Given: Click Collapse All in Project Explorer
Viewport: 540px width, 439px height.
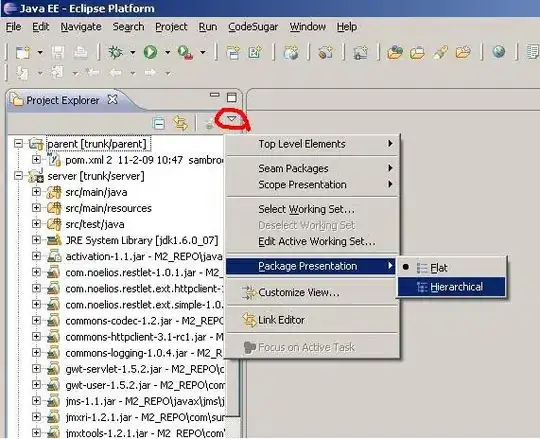Looking at the screenshot, I should tap(159, 124).
